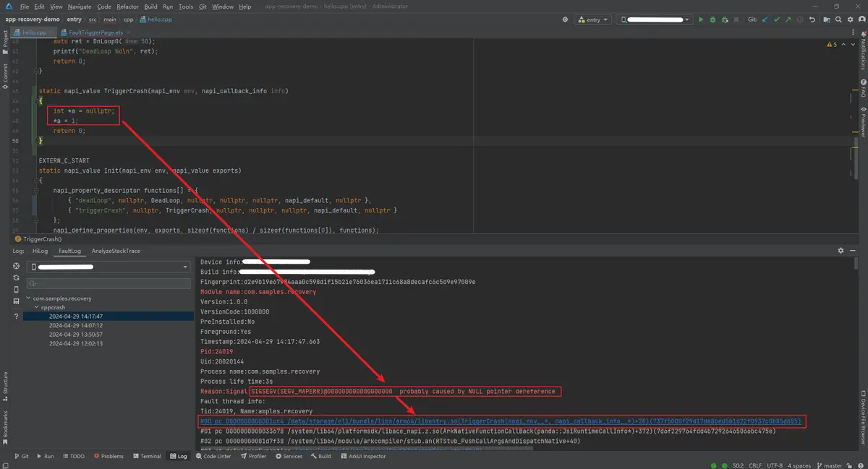Select the 2024-04-29 14:07:12 crash log

point(76,325)
